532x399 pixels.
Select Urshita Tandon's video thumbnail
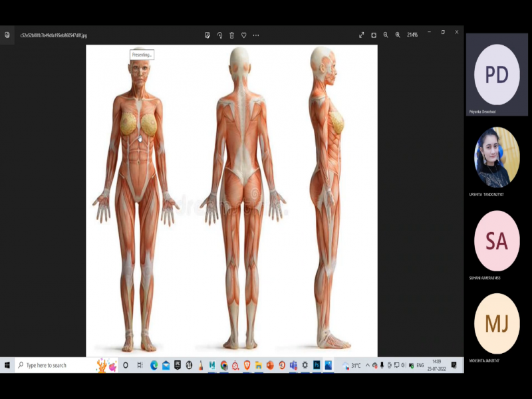click(496, 157)
